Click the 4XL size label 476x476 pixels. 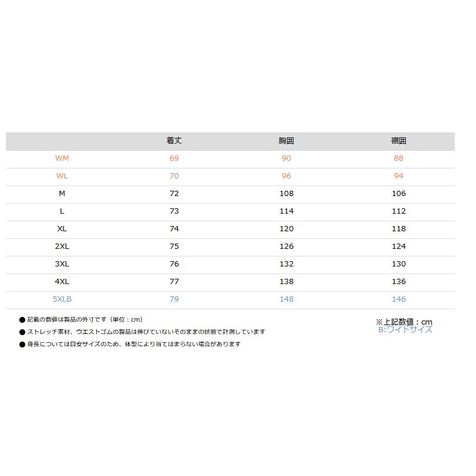pos(62,281)
